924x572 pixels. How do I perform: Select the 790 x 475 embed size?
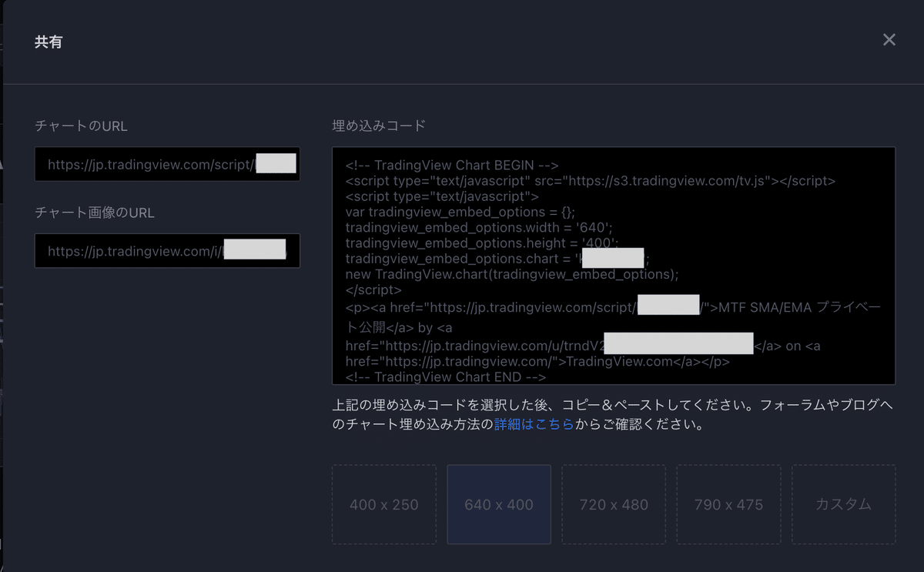(728, 504)
